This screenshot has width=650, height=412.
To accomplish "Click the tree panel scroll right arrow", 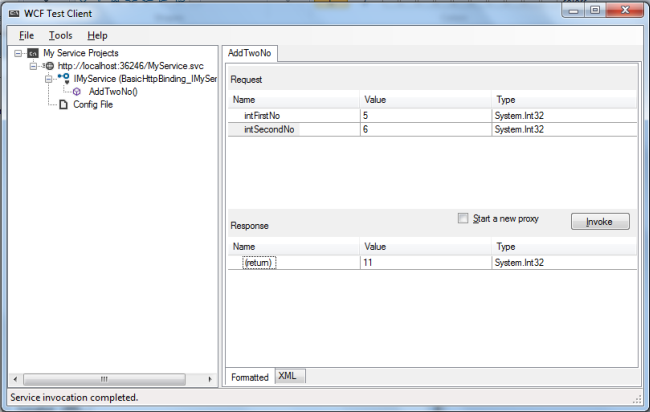I will (210, 379).
